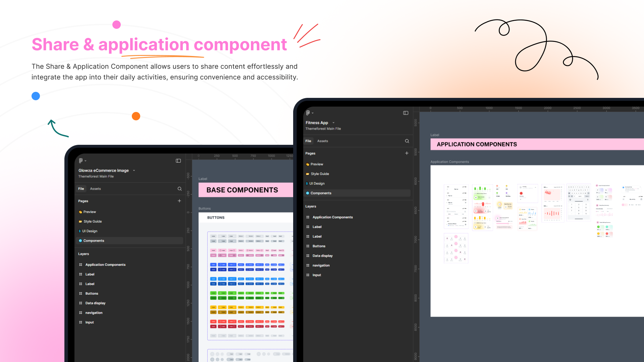Select the Components page in the Glowza sidebar
This screenshot has height=362, width=644.
coord(94,240)
